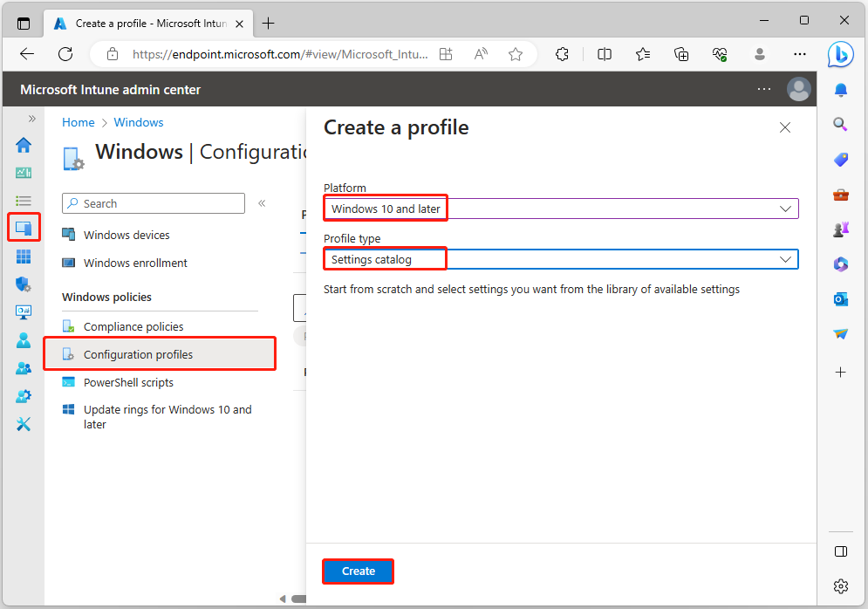The width and height of the screenshot is (868, 609).
Task: Open the Dashboard chart icon
Action: pos(24,173)
